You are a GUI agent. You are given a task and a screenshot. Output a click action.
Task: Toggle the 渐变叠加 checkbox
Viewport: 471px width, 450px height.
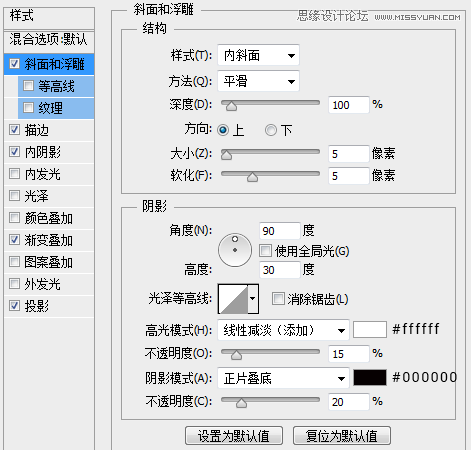click(x=14, y=239)
